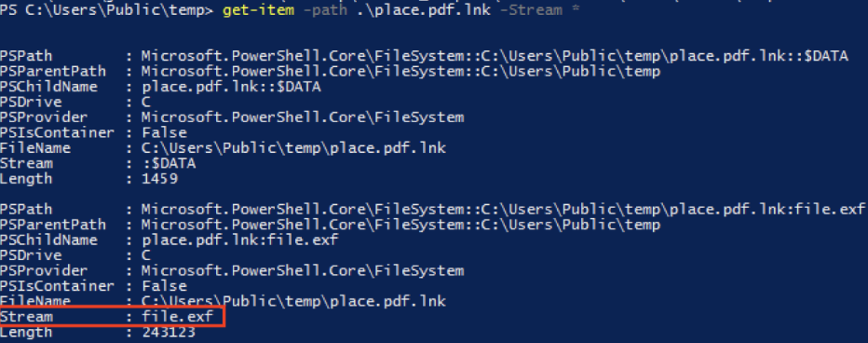This screenshot has height=343, width=868.
Task: Click the Length value 1459
Action: click(x=159, y=179)
